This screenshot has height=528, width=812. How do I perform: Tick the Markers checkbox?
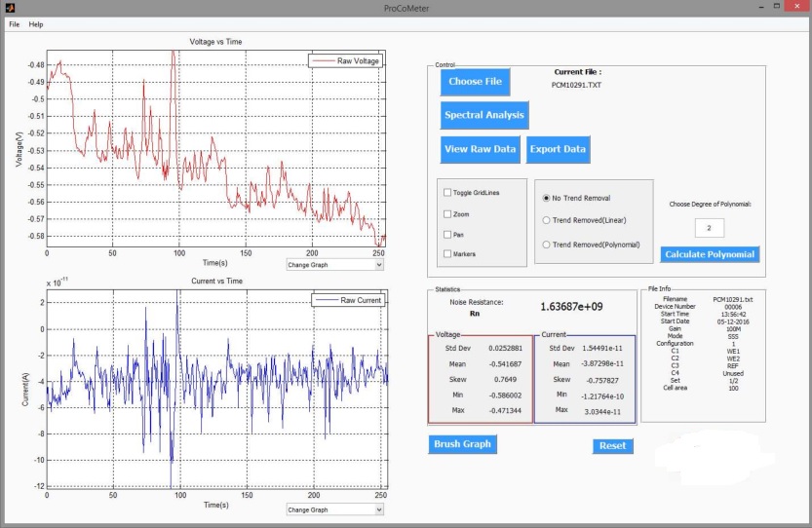(447, 254)
